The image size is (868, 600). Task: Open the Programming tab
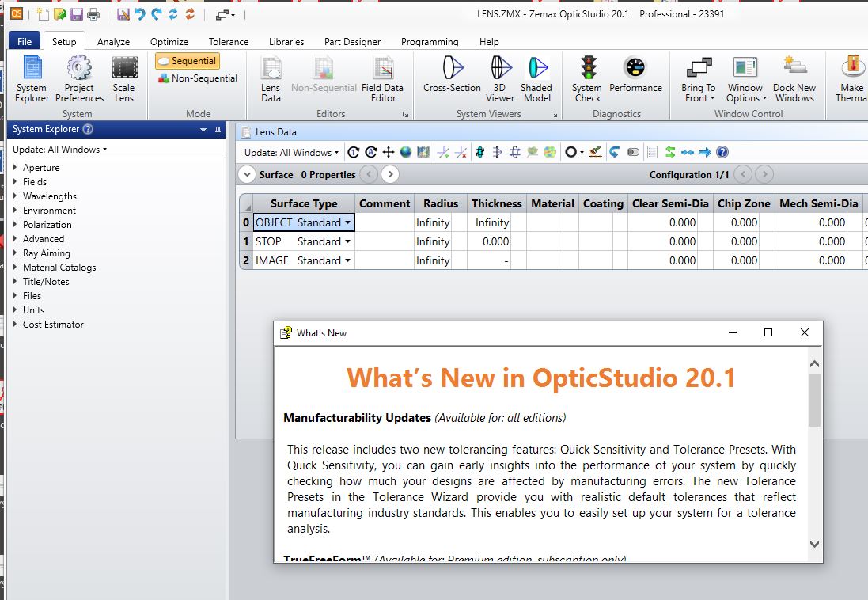coord(430,41)
